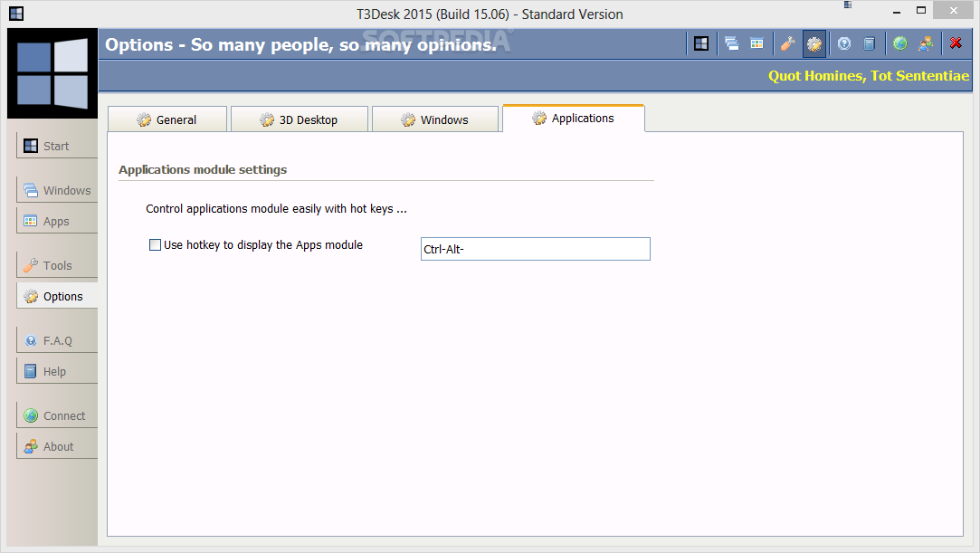
Task: Open Windows module from top toolbar
Action: 731,43
